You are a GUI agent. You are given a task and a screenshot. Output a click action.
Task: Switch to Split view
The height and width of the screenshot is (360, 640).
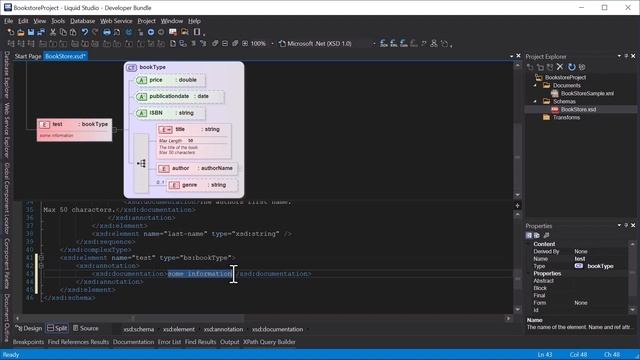click(57, 328)
